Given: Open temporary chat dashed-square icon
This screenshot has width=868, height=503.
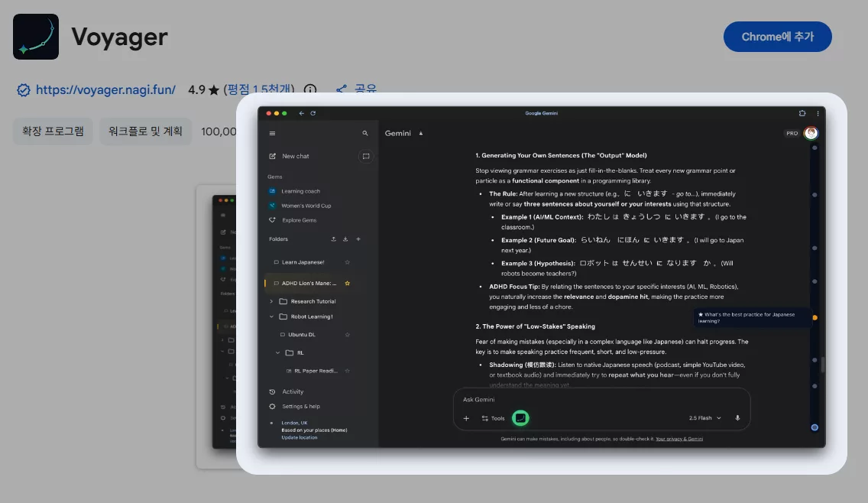Looking at the screenshot, I should (366, 156).
